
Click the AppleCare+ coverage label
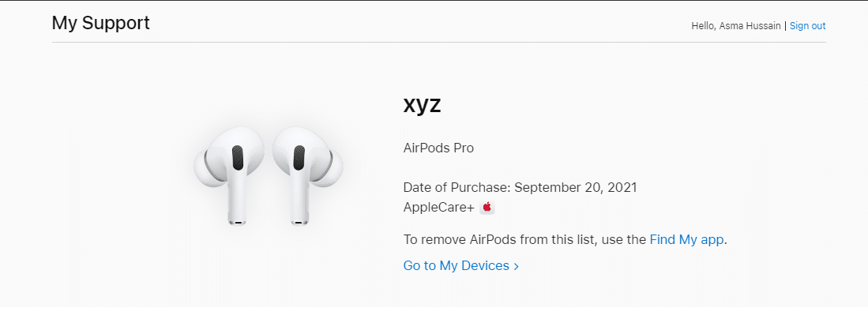[x=438, y=208]
